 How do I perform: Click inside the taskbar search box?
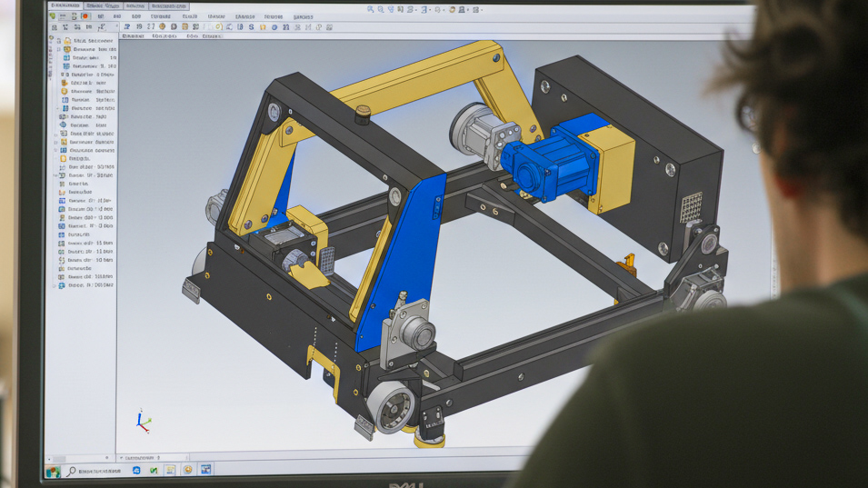click(99, 471)
